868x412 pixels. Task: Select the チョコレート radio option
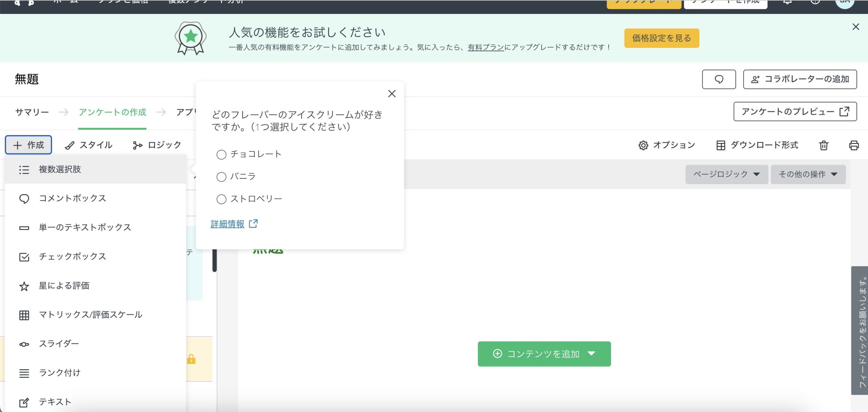(x=221, y=155)
